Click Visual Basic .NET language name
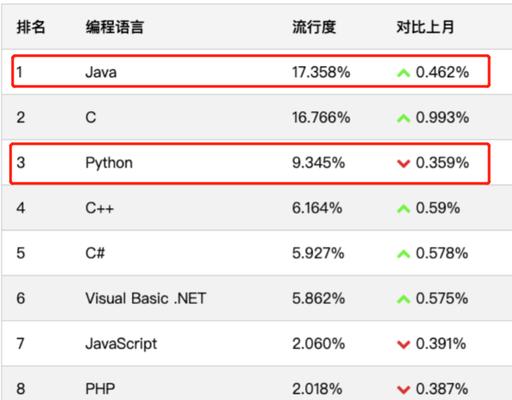Screen dimensions: 512x400 (x=146, y=298)
